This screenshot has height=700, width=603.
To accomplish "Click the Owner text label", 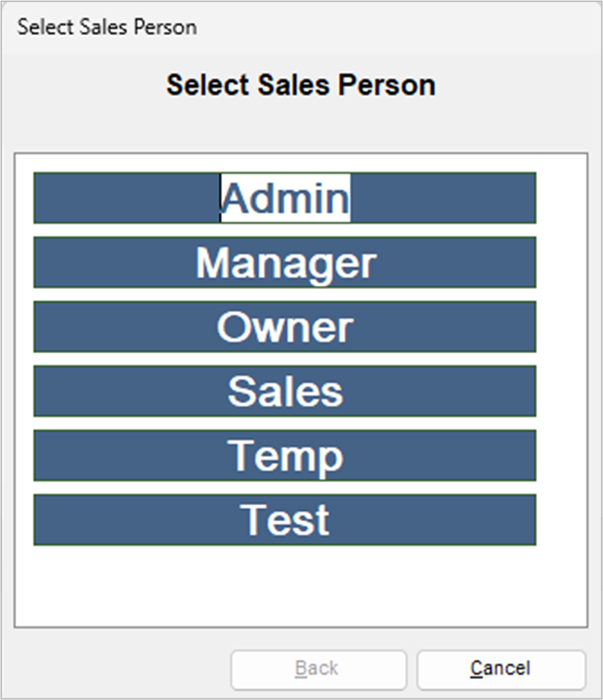I will coord(285,328).
